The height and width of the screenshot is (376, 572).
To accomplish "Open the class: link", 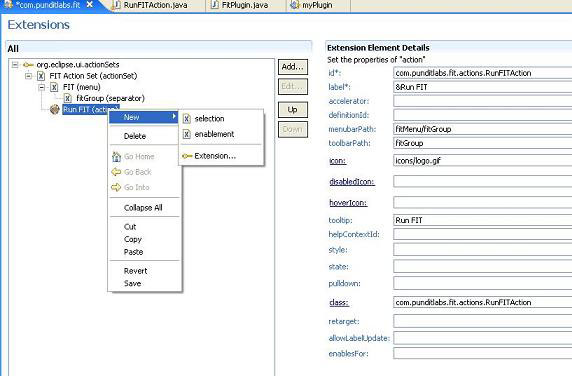I will (x=339, y=303).
